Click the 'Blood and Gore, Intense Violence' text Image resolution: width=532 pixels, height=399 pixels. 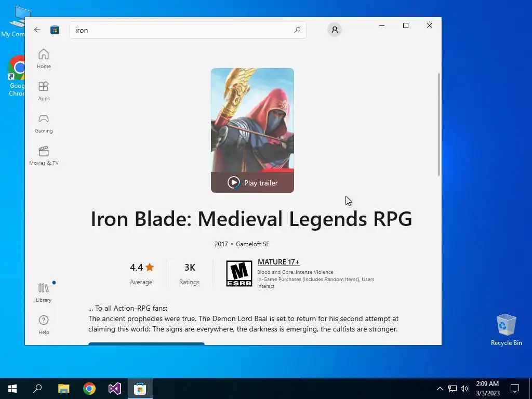coord(295,272)
